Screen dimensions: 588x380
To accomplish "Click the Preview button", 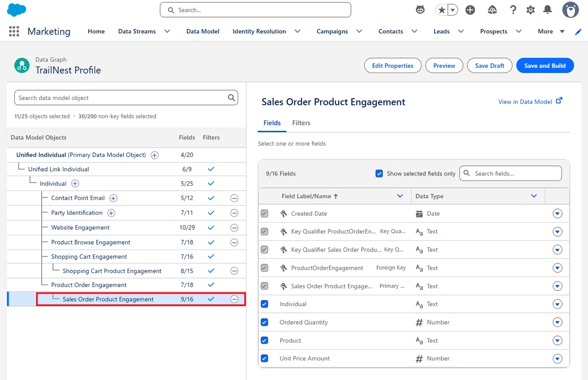I will coord(444,66).
